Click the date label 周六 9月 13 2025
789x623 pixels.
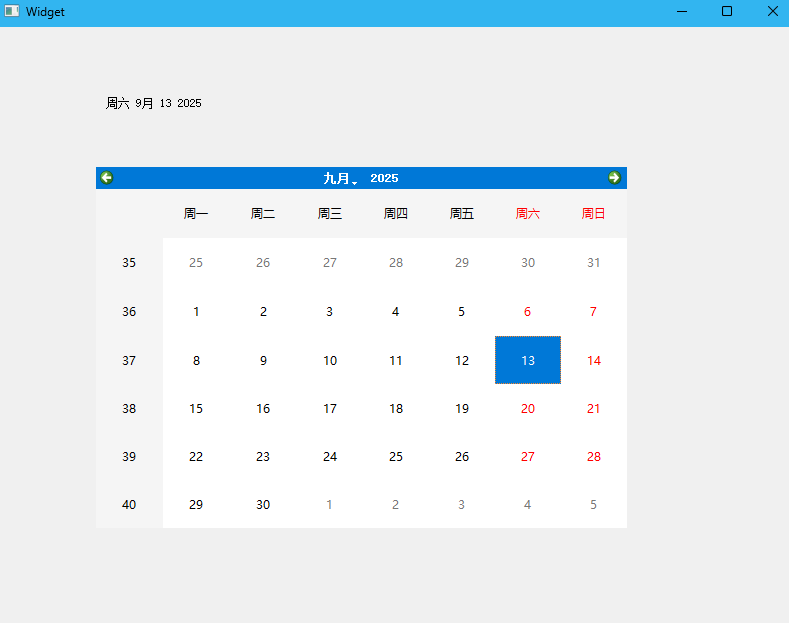153,103
